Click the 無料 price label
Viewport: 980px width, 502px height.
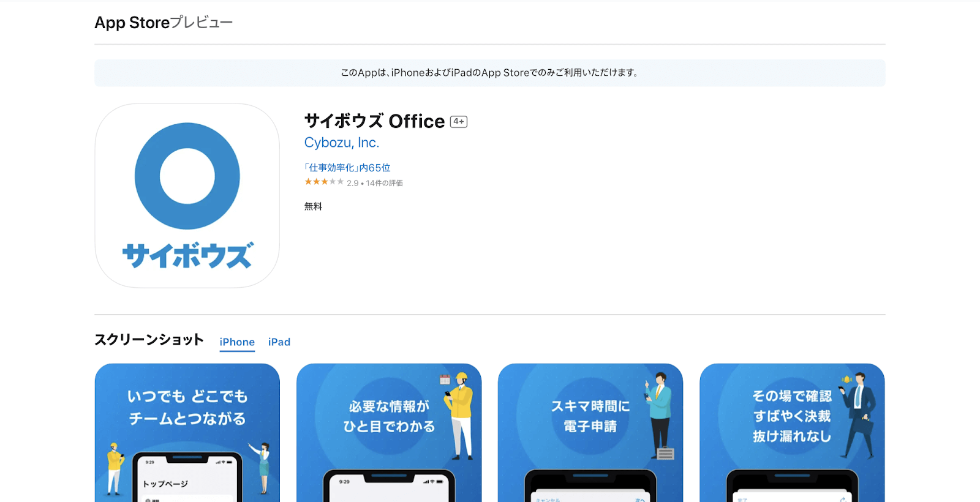pyautogui.click(x=313, y=206)
